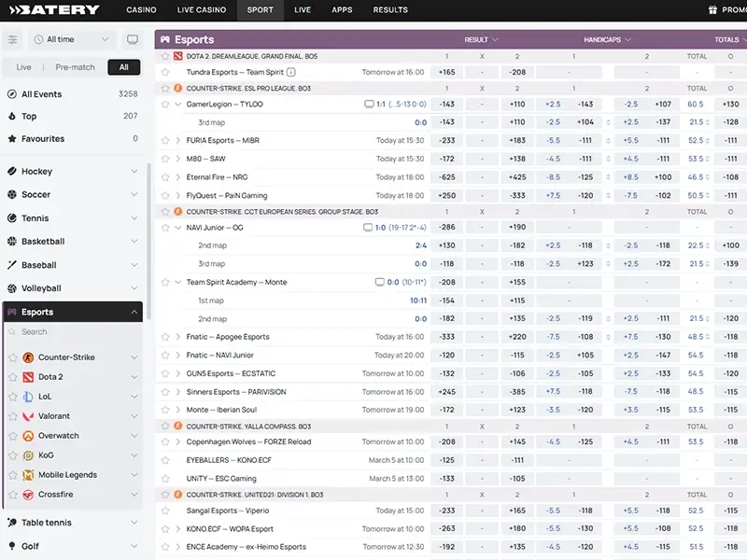The width and height of the screenshot is (747, 560).
Task: Star Counter-Strike in the Esports sidebar list
Action: pos(13,357)
